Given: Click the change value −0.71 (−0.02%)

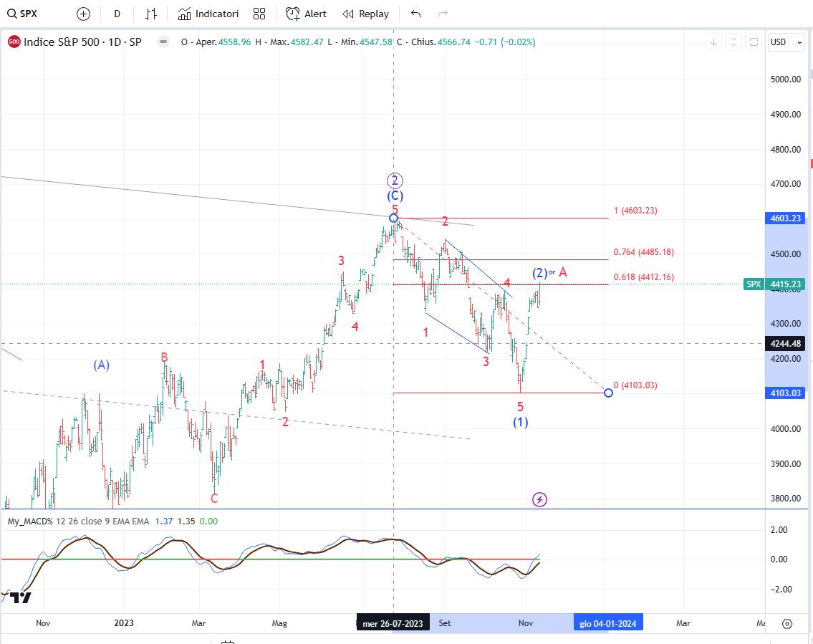Looking at the screenshot, I should (x=504, y=42).
